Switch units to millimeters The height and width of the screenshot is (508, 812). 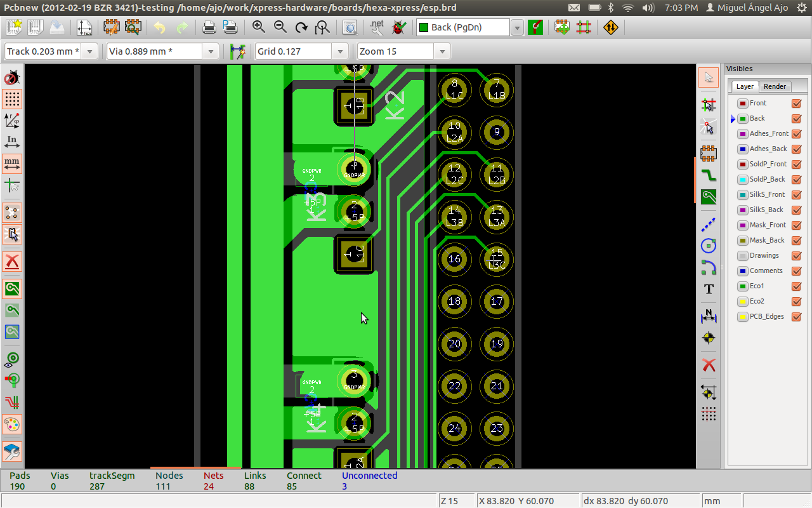click(12, 164)
